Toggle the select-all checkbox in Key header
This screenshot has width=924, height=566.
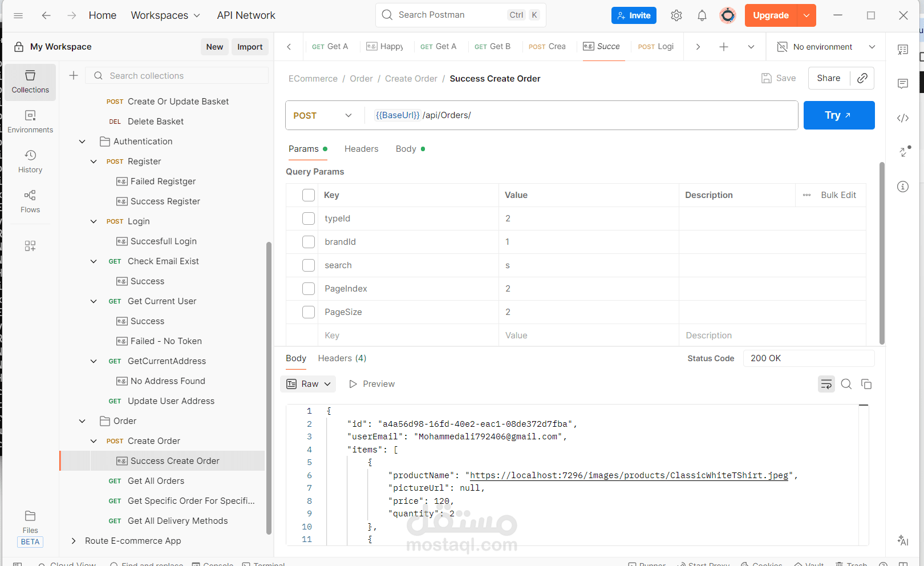(x=309, y=195)
